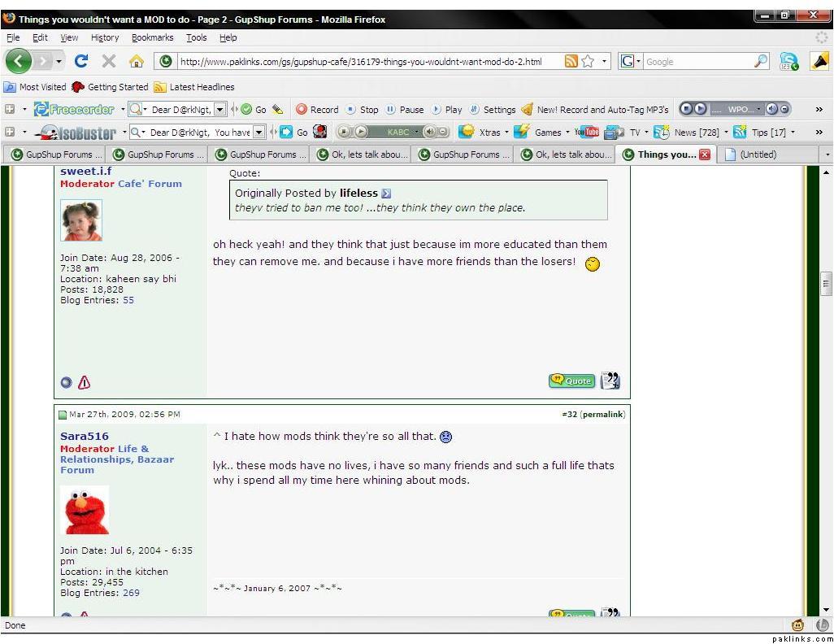Image resolution: width=834 pixels, height=644 pixels.
Task: Click the view-post arrow beside lifeless
Action: click(386, 194)
